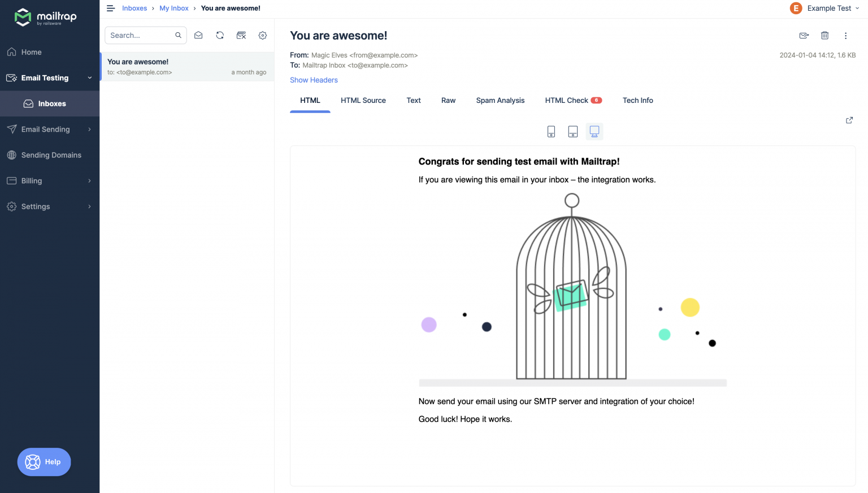Click the Show Headers link

click(314, 80)
